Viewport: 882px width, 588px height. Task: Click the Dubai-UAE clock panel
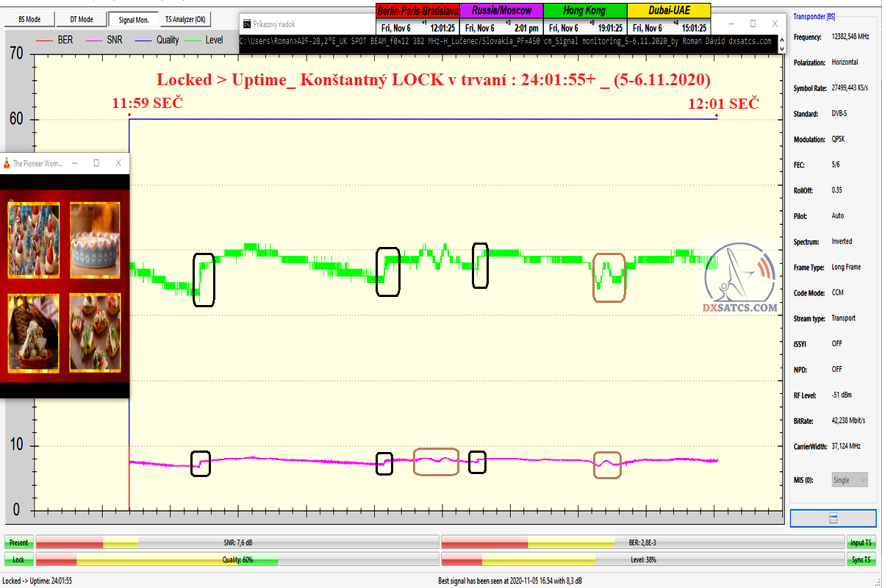669,19
